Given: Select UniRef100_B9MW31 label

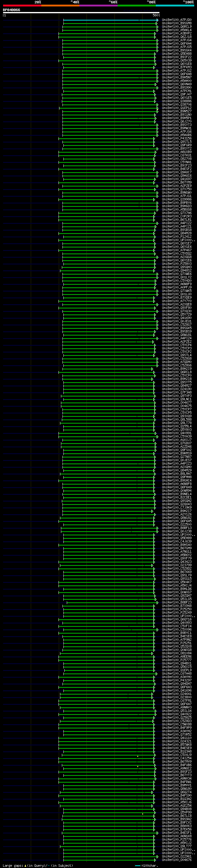Looking at the screenshot, I should [x=177, y=128].
